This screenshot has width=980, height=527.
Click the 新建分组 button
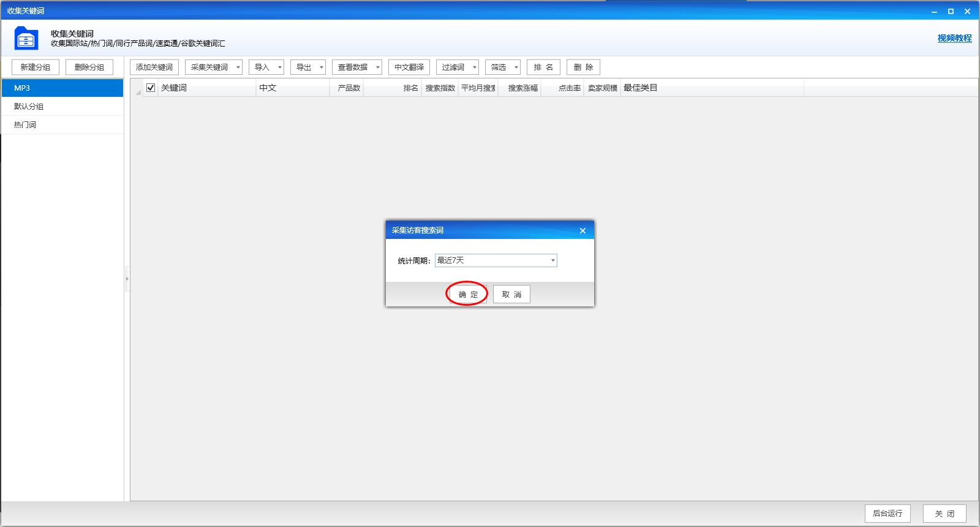(x=36, y=67)
